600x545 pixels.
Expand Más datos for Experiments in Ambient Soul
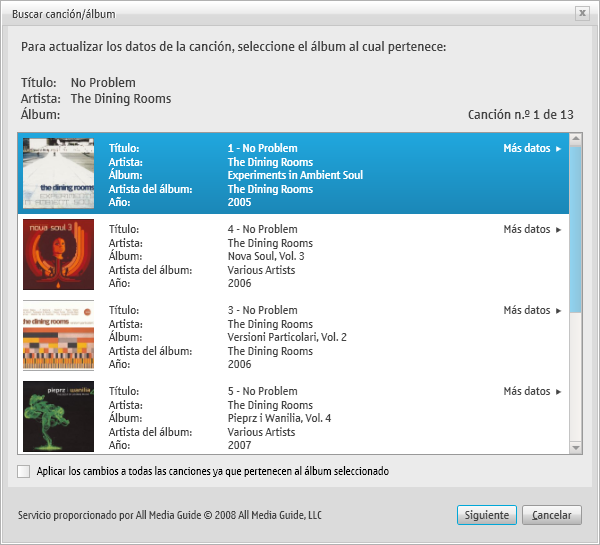coord(532,148)
